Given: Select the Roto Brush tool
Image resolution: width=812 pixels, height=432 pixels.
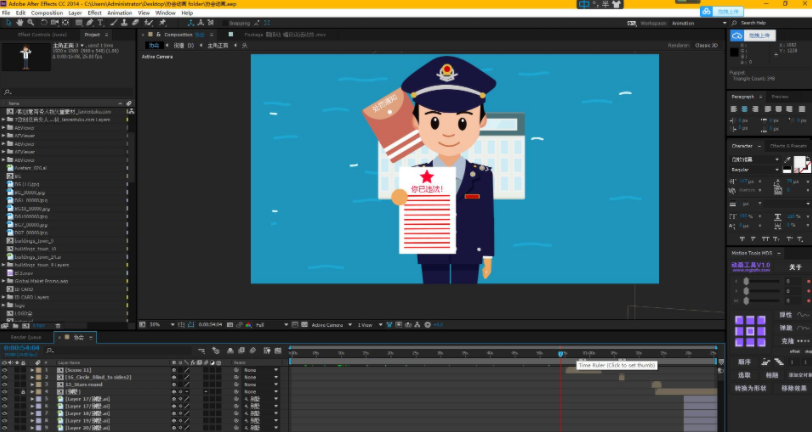Looking at the screenshot, I should 149,23.
